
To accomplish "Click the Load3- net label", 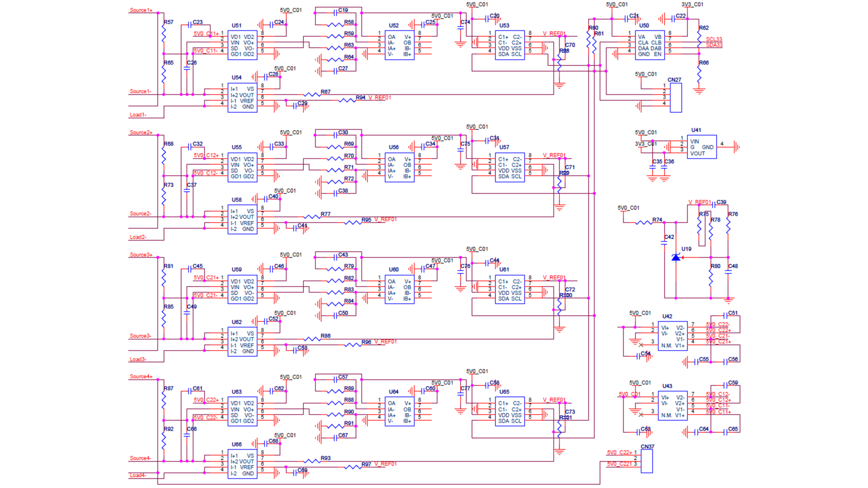I will [x=138, y=359].
